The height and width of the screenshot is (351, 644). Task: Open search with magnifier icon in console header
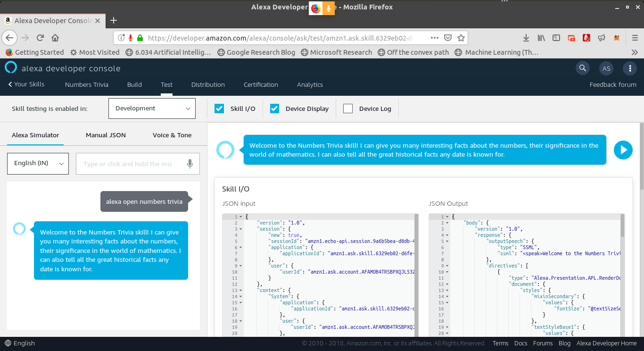click(583, 68)
